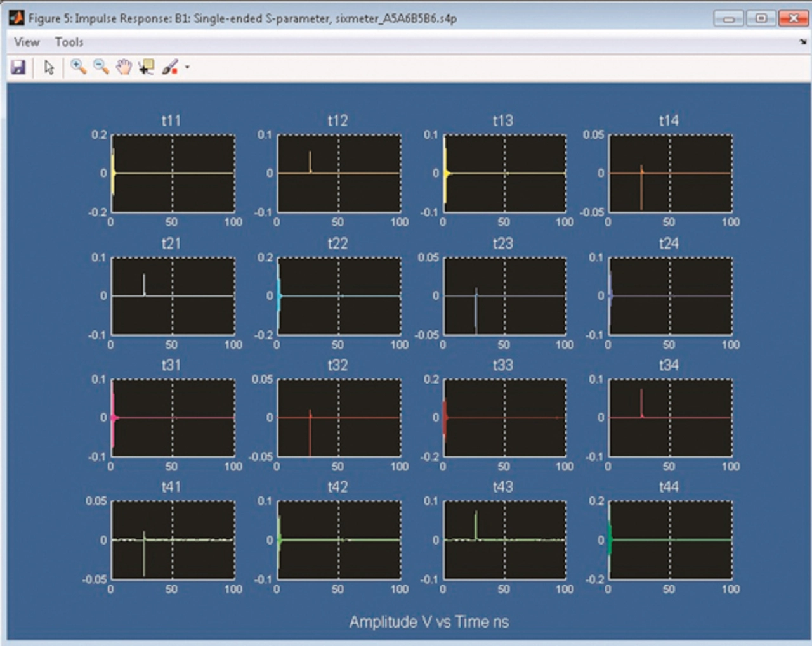Select the t32 impulse response plot

[x=339, y=418]
